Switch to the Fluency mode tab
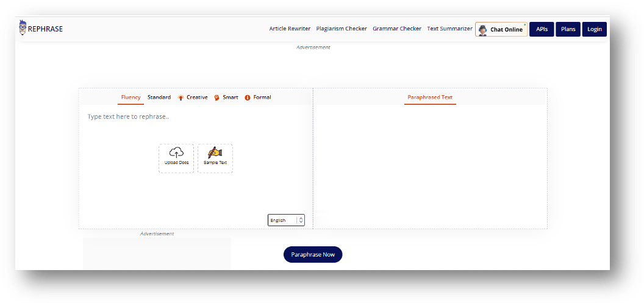 (131, 98)
